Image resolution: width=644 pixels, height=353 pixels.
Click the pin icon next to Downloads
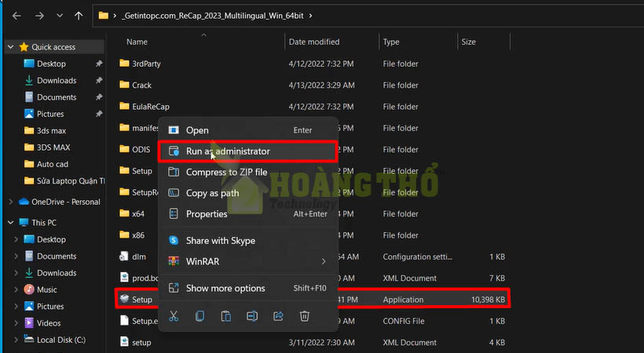[99, 81]
